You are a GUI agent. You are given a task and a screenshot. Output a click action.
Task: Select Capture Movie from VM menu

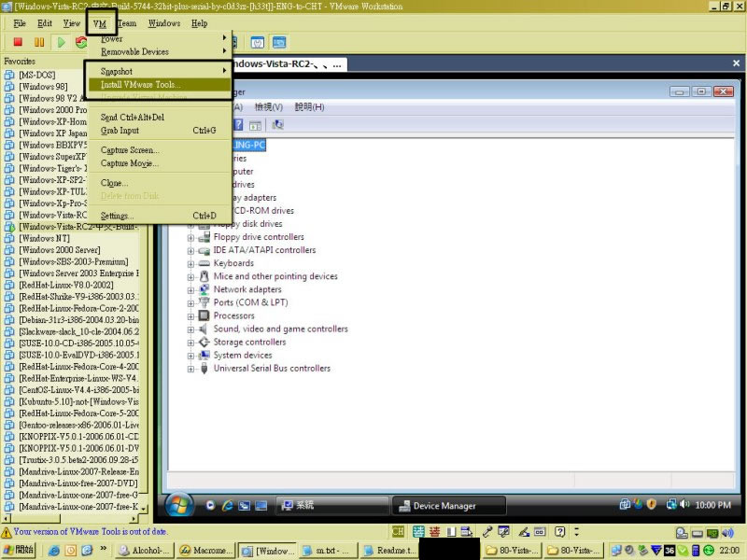pos(159,163)
